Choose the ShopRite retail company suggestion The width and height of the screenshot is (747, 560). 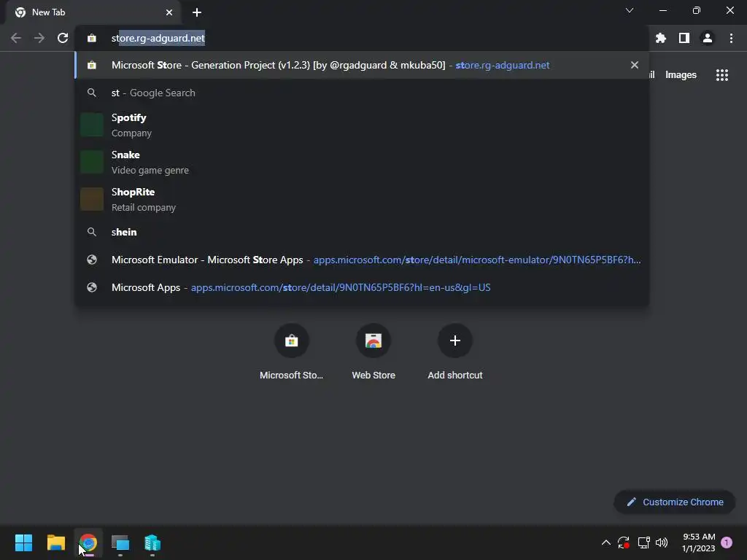coord(362,199)
